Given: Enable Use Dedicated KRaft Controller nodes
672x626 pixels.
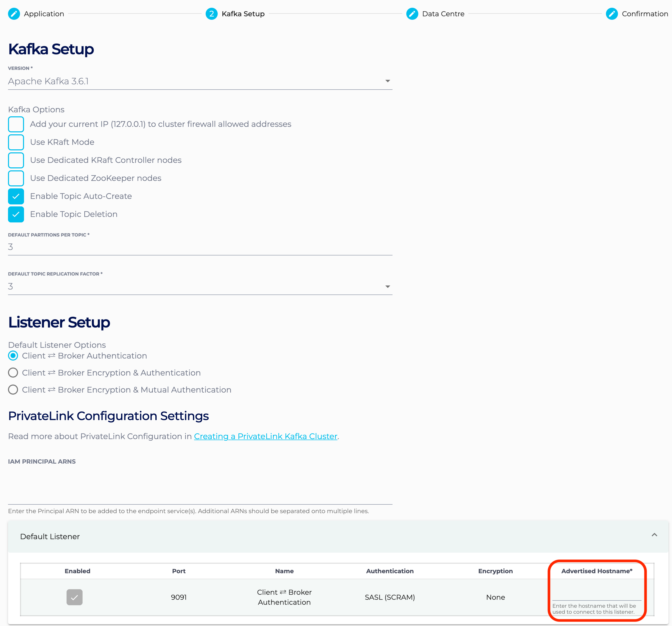Looking at the screenshot, I should coord(16,160).
